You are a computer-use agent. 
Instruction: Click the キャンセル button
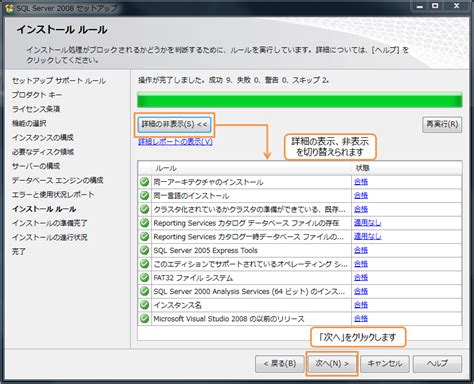pos(385,363)
